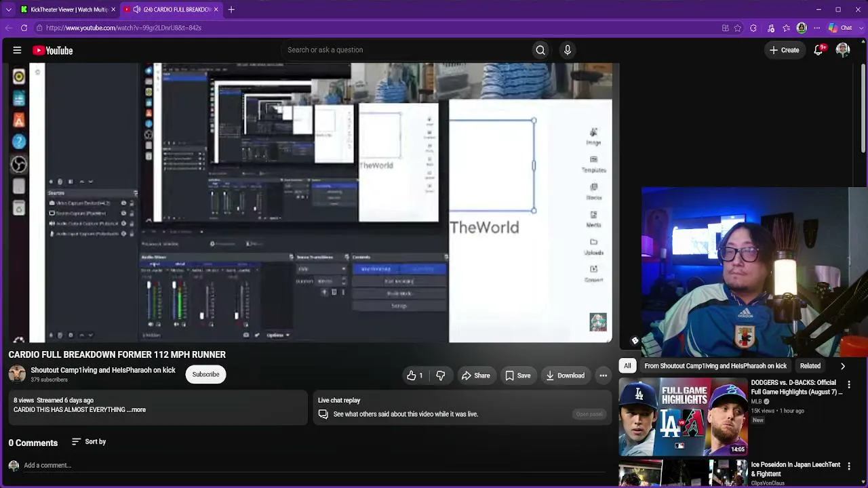The height and width of the screenshot is (488, 868).
Task: Open the Ice Poseidon in Japan thumbnail
Action: click(x=682, y=474)
